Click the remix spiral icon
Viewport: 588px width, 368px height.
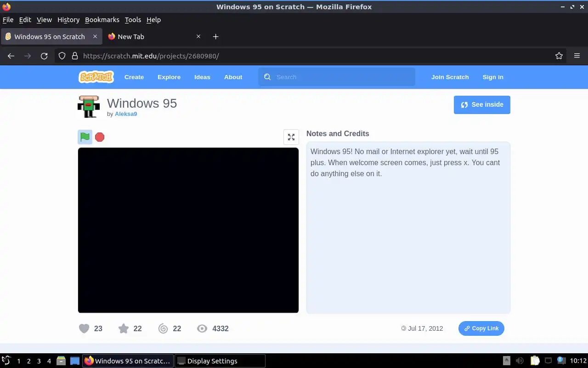pyautogui.click(x=163, y=328)
